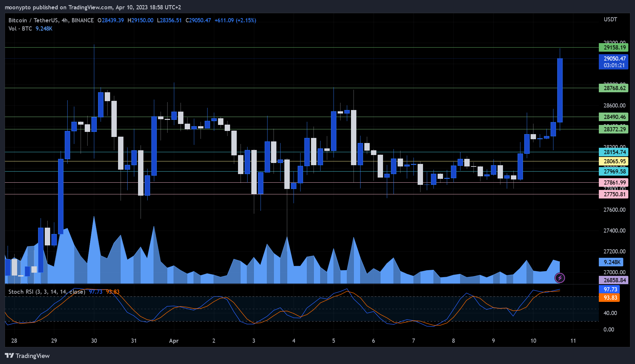Select the 28490.46 green price label
The width and height of the screenshot is (635, 364).
(x=613, y=117)
